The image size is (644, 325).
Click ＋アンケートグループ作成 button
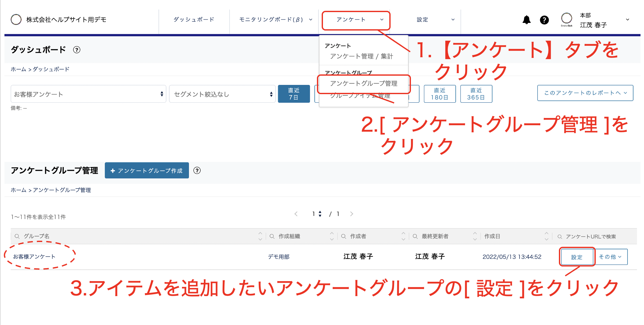coord(147,170)
